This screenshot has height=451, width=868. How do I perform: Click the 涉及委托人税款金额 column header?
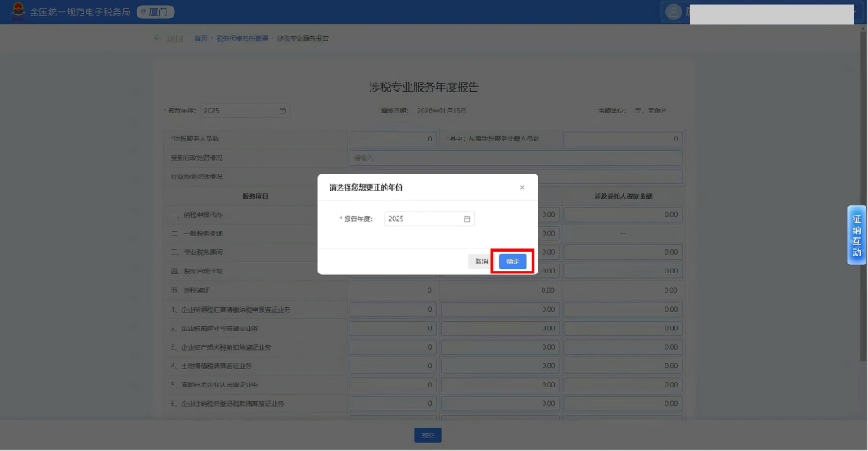point(623,196)
